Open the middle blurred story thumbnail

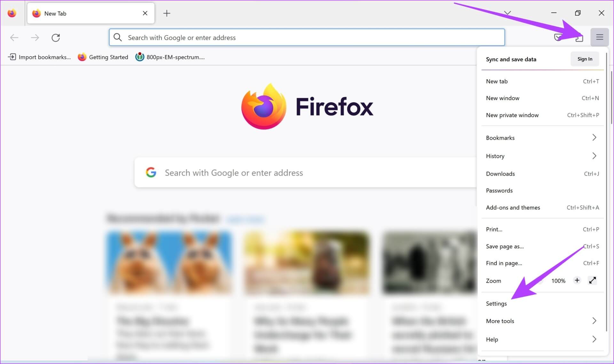tap(307, 262)
